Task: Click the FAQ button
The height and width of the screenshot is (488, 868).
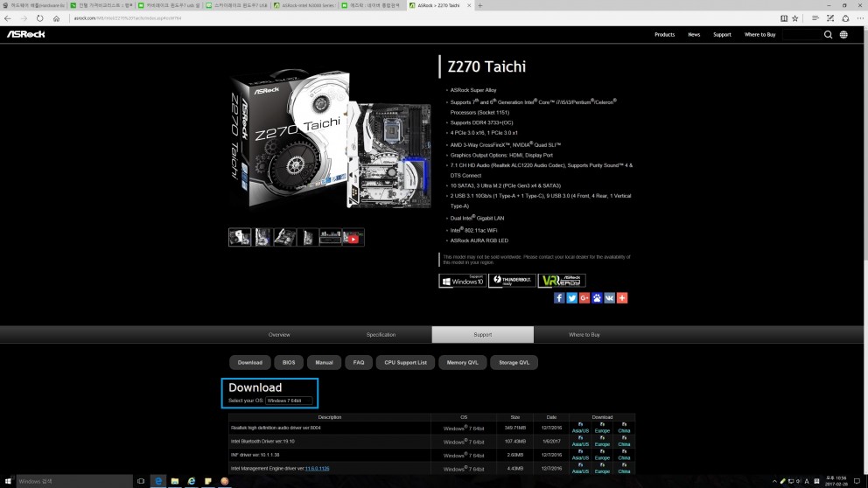Action: pyautogui.click(x=359, y=362)
